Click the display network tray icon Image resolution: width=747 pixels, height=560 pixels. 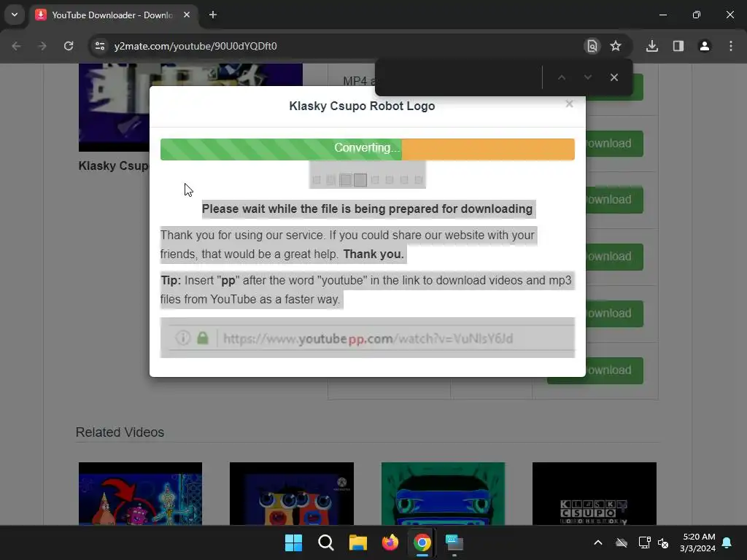tap(645, 542)
